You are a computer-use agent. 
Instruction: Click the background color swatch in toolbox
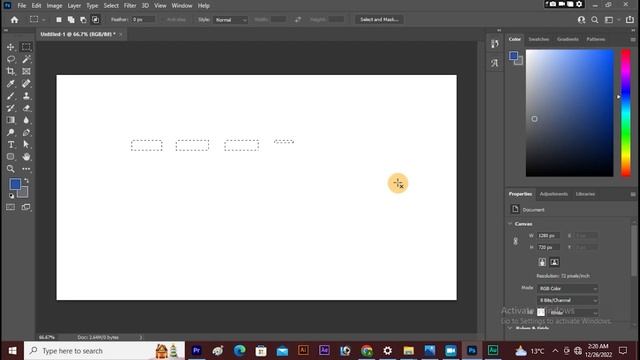point(23,192)
